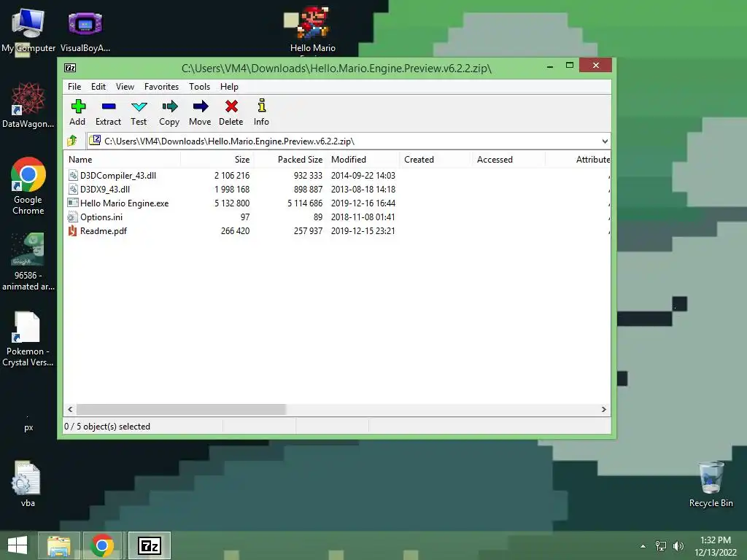Open the Favorites menu
Viewport: 747px width, 560px height.
(161, 87)
